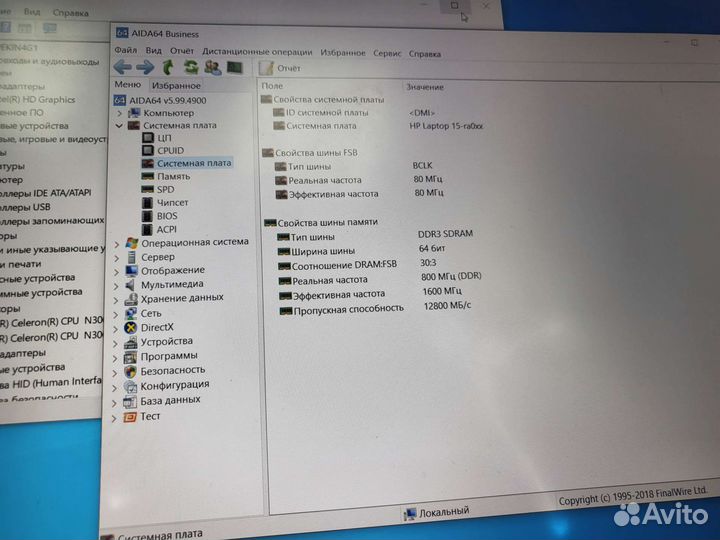
Task: Click the Поле column header
Action: coord(272,85)
